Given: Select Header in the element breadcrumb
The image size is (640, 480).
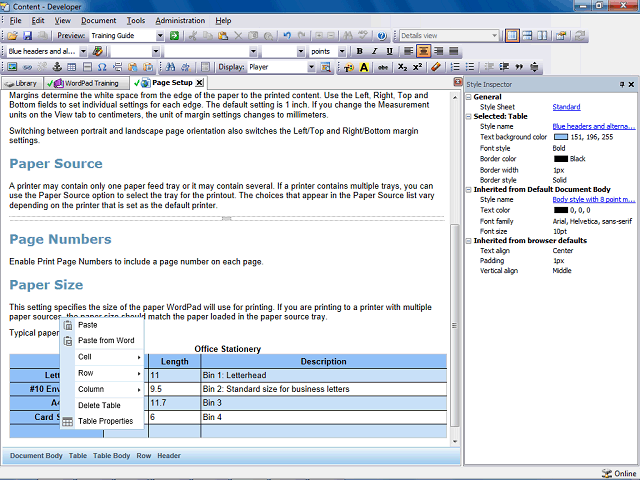Looking at the screenshot, I should pyautogui.click(x=169, y=456).
